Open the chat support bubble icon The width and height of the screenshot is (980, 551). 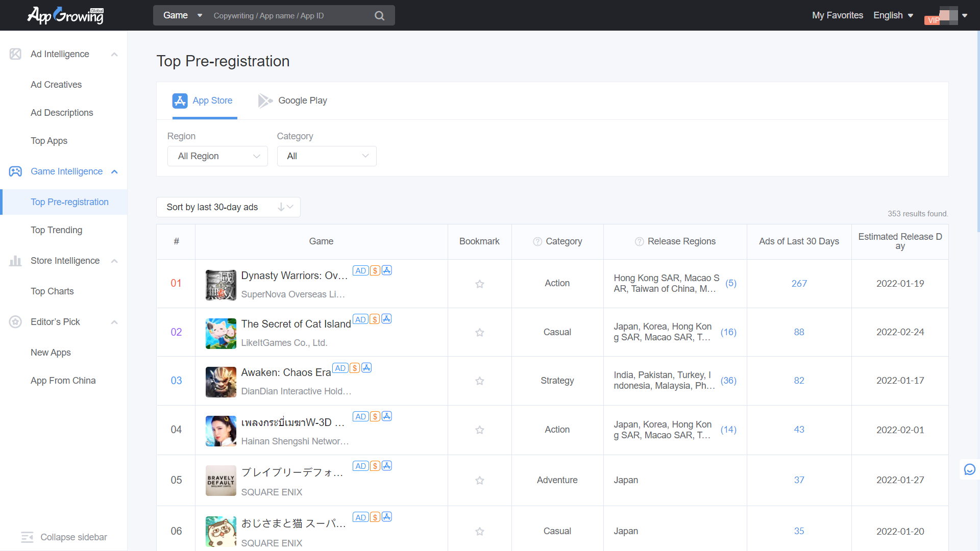click(970, 469)
